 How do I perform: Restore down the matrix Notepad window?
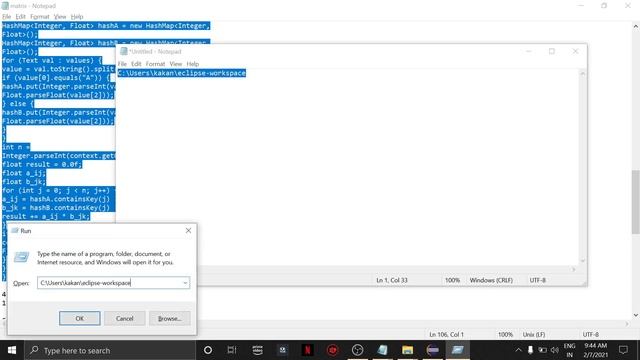pos(604,6)
